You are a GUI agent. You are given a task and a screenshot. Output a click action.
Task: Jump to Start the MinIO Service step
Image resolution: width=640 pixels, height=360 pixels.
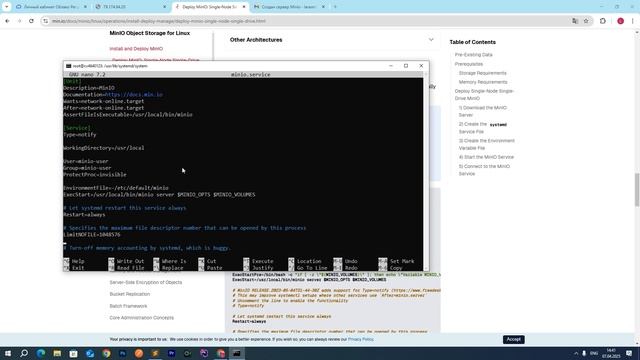486,157
